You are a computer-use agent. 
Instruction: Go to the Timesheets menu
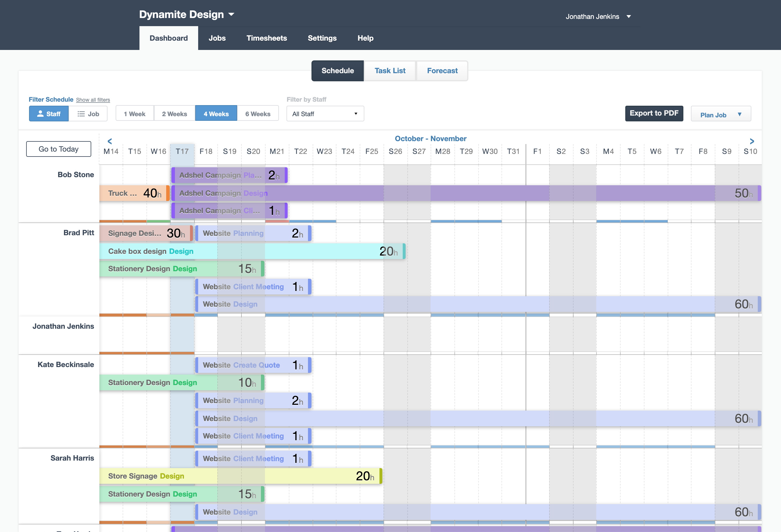coord(266,38)
